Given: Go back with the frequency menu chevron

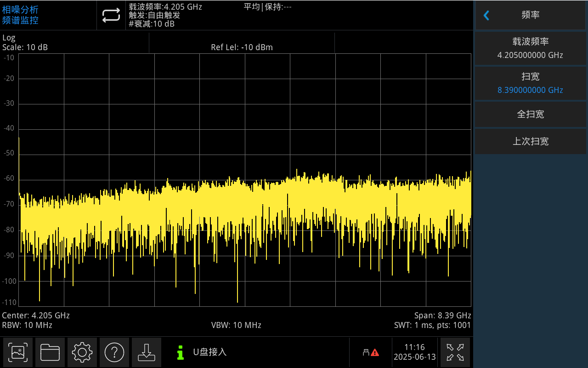Looking at the screenshot, I should pos(486,15).
